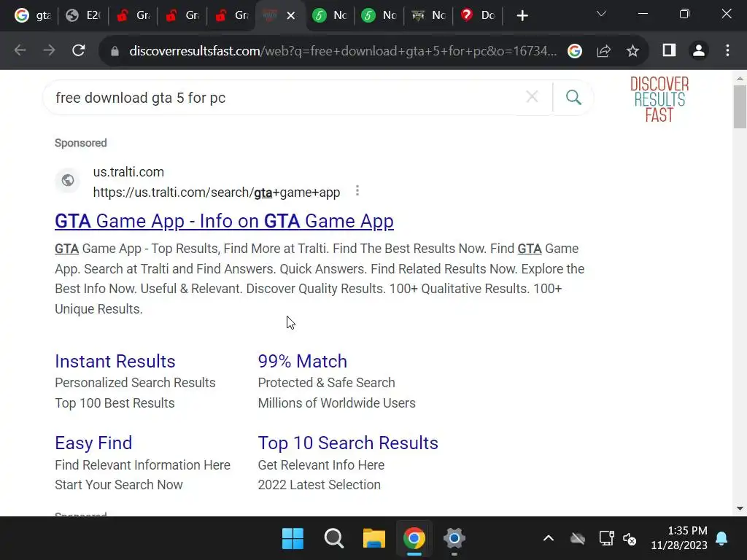Screen dimensions: 747x560
Task: Open the third red-lock 'Gr' tab
Action: [x=232, y=15]
